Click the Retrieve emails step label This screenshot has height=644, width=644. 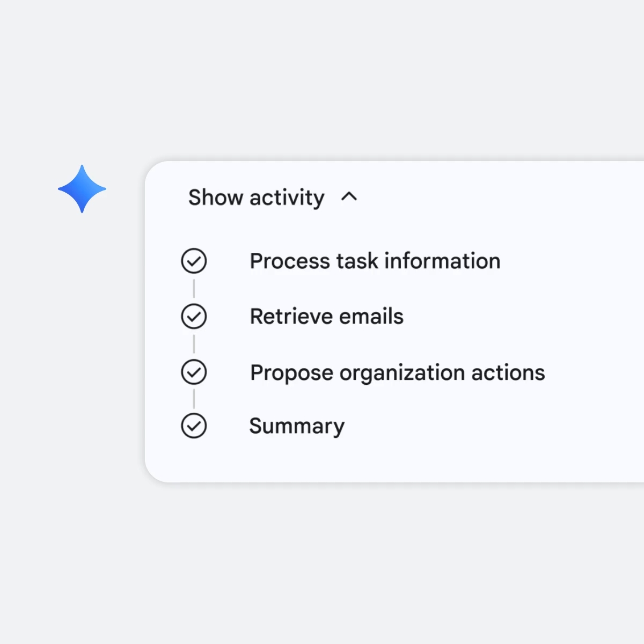coord(326,317)
